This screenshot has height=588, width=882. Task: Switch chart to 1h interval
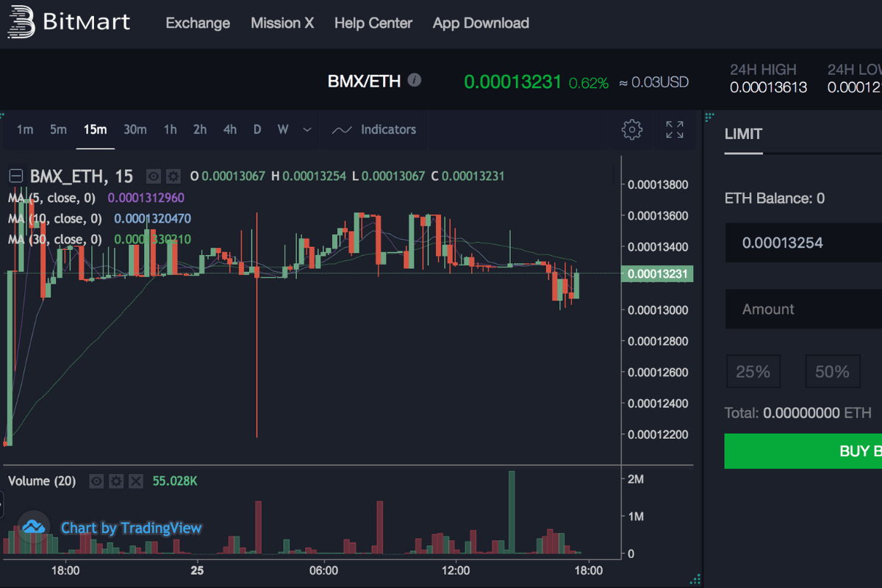[x=170, y=129]
